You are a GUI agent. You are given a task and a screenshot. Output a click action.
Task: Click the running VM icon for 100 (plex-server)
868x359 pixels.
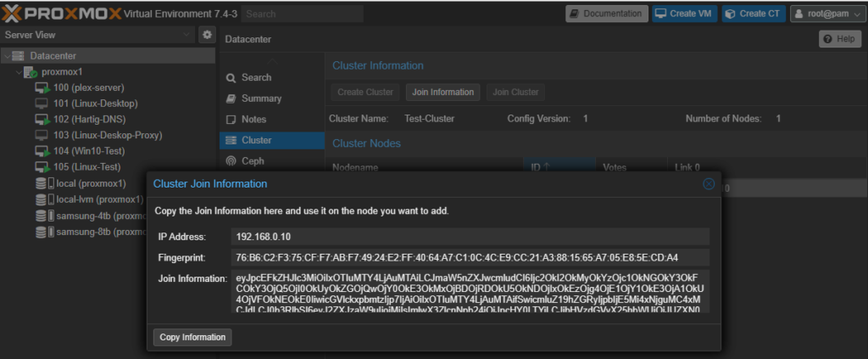coord(42,87)
